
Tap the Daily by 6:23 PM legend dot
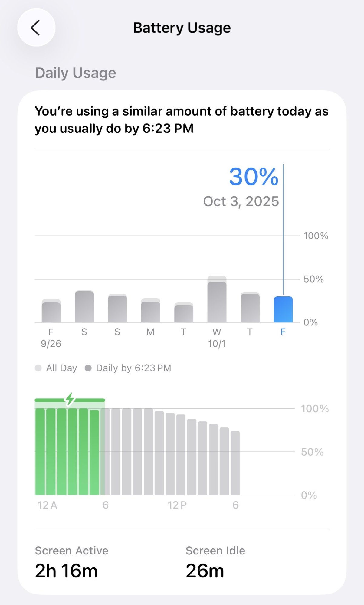pos(88,368)
